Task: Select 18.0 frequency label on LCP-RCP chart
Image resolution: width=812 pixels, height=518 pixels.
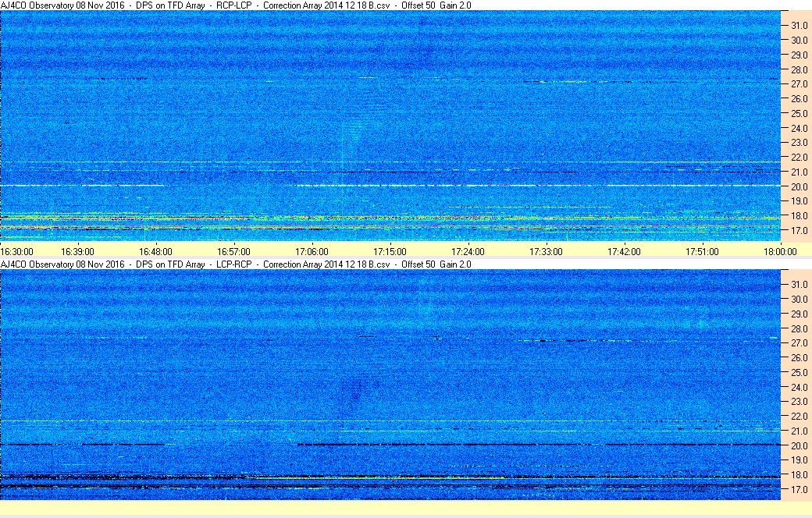Action: (x=799, y=474)
